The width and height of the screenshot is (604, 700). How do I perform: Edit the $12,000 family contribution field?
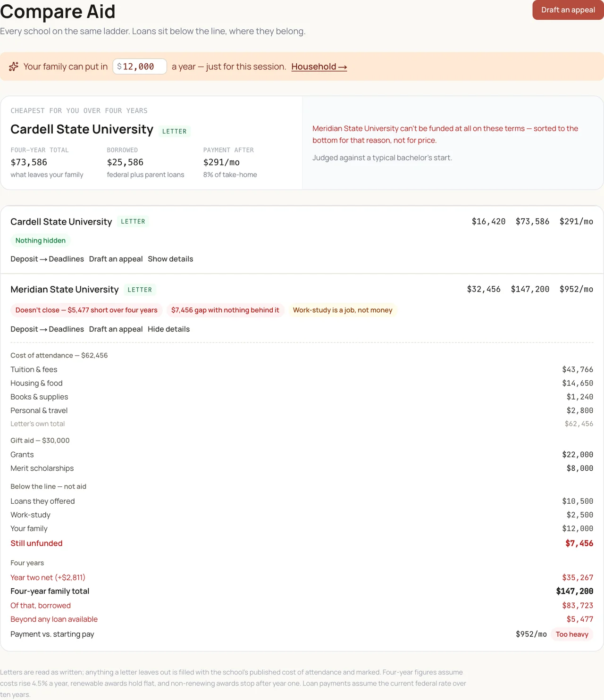point(140,67)
